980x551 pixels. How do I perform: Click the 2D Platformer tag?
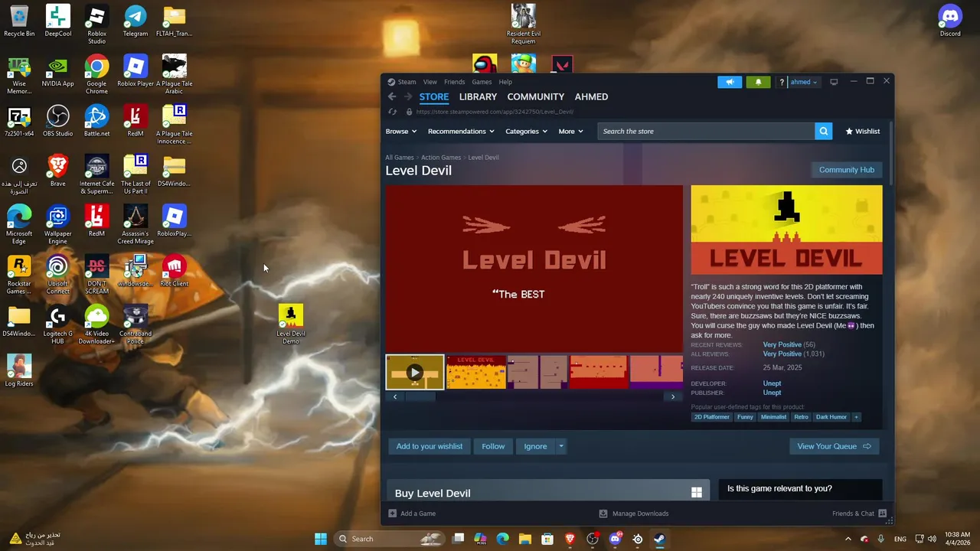tap(712, 417)
